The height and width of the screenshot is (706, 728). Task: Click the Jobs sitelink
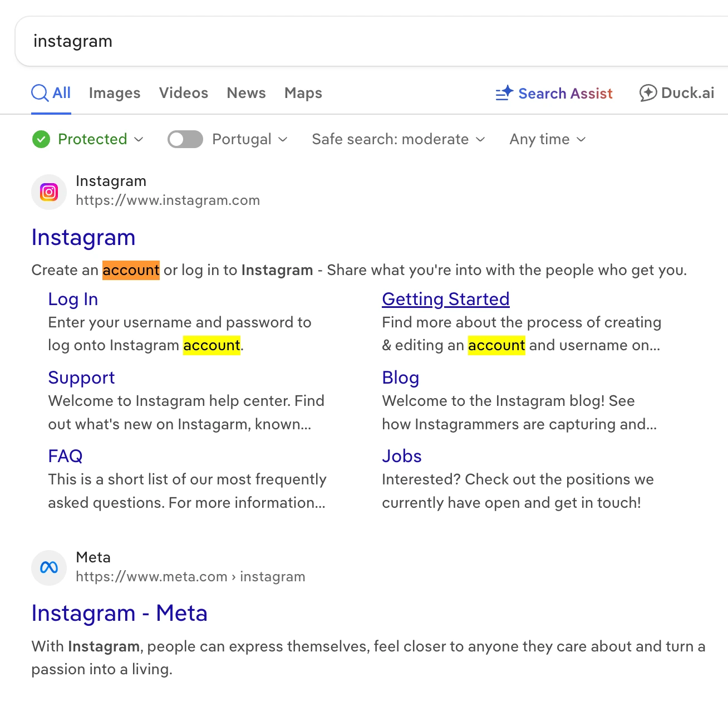401,456
